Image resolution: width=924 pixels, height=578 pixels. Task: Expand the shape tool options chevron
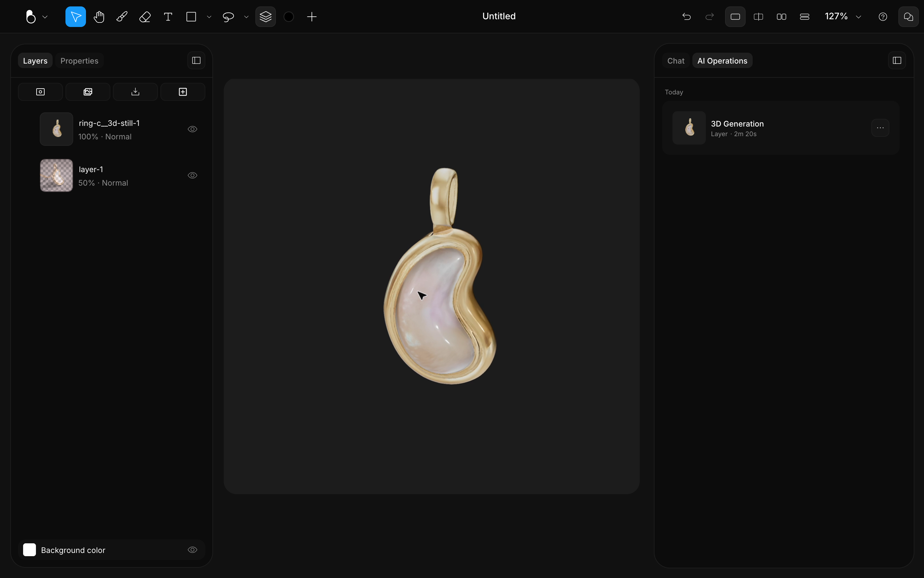click(209, 17)
